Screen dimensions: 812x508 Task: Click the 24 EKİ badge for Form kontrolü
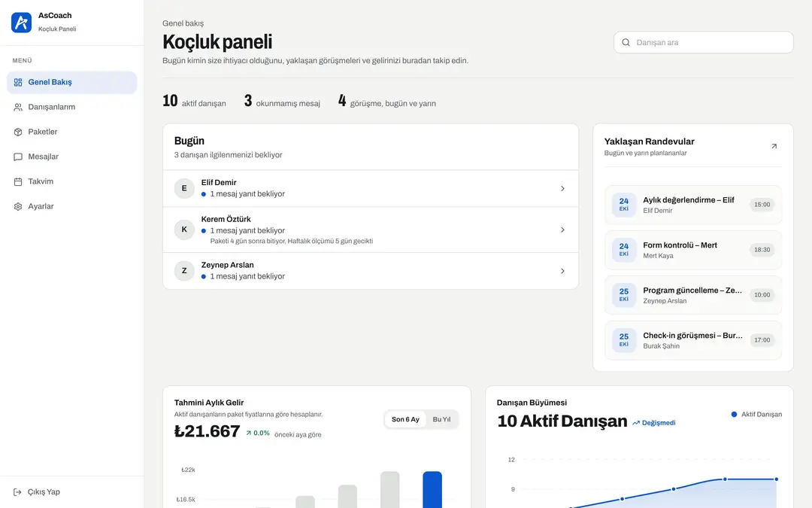[x=624, y=250]
